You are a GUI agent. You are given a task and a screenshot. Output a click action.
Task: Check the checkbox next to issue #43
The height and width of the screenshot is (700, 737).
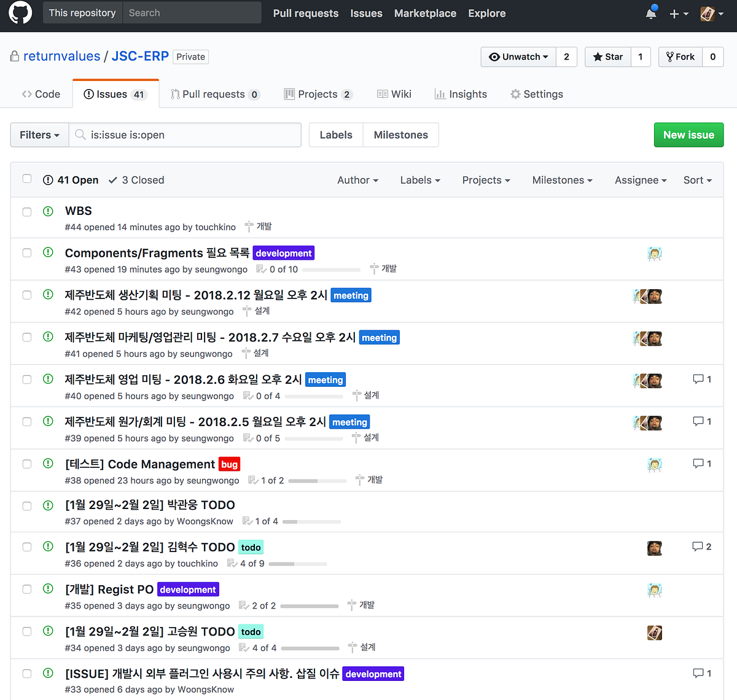(26, 254)
